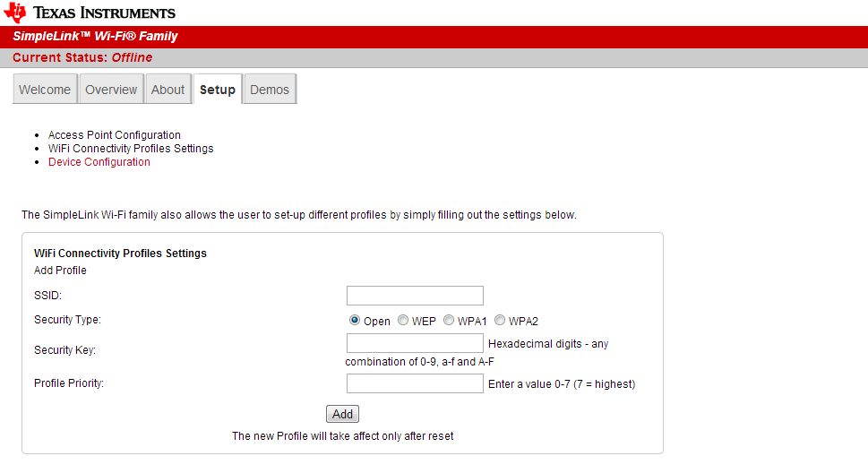Click the 'Texas Instruments' wordmark text
This screenshot has height=473, width=868.
pos(104,13)
